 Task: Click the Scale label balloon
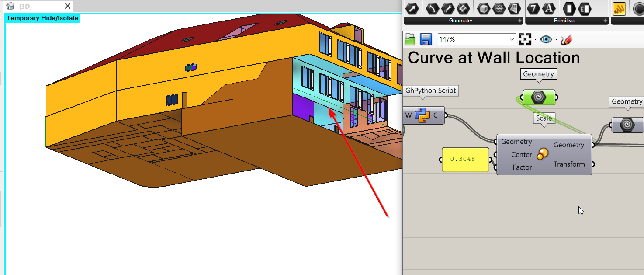(544, 118)
